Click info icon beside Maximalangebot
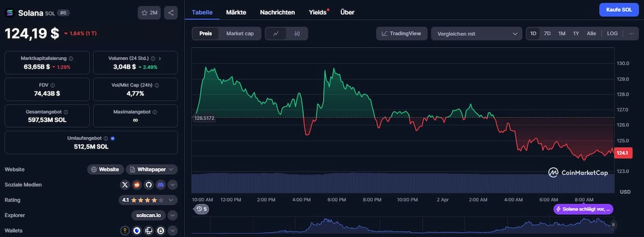 pyautogui.click(x=155, y=112)
